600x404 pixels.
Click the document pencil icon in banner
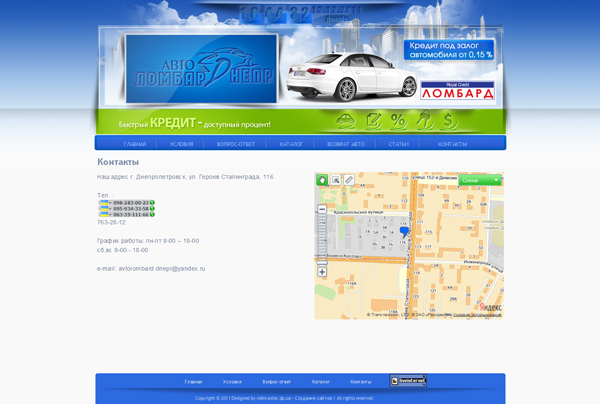point(373,121)
